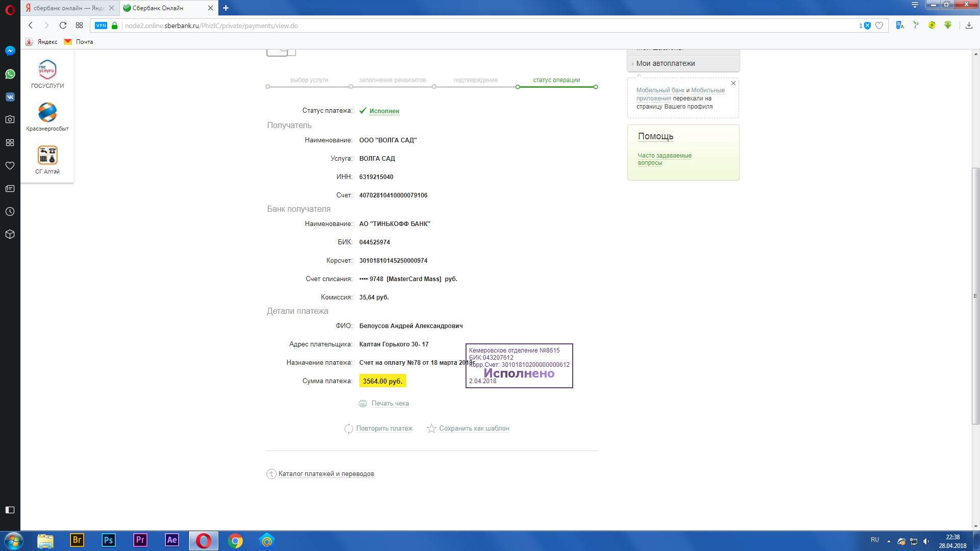Open the browser downloads panel

pos(969,26)
